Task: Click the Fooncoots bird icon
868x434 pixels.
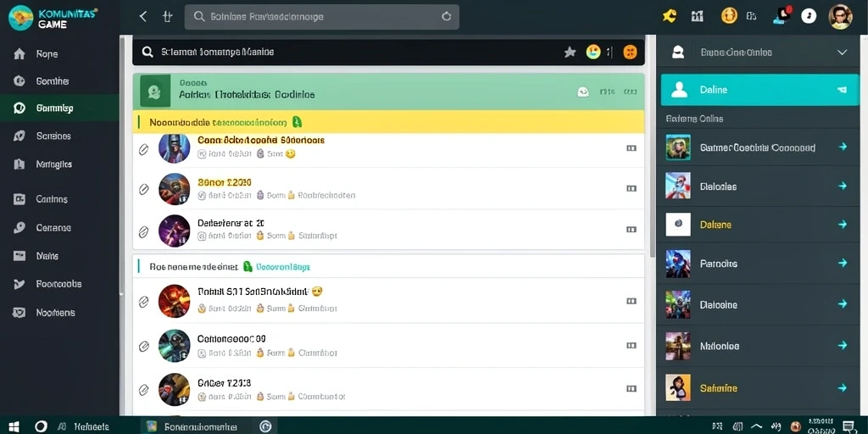Action: pyautogui.click(x=19, y=284)
